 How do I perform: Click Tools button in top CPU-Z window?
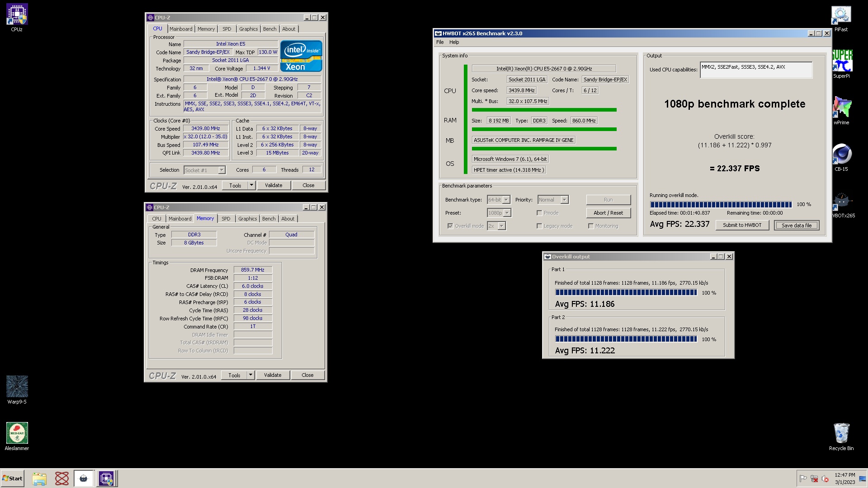[x=236, y=185]
